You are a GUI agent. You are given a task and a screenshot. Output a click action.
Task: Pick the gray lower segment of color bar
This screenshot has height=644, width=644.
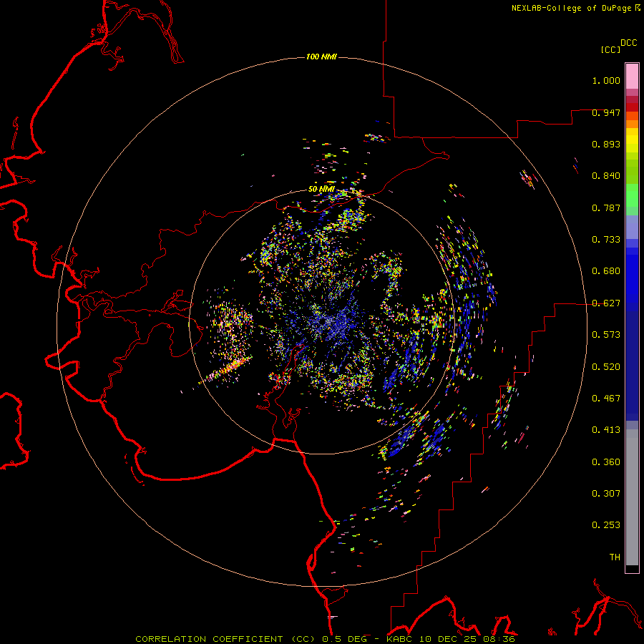(x=632, y=497)
